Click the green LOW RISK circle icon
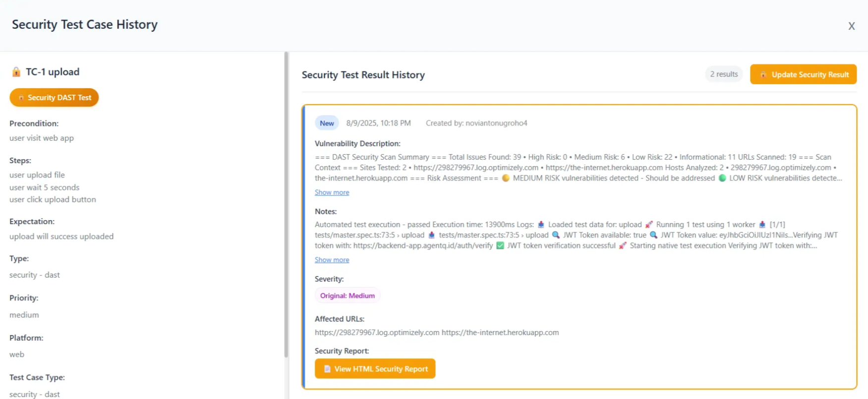Screen dimensions: 868x399 pos(722,178)
